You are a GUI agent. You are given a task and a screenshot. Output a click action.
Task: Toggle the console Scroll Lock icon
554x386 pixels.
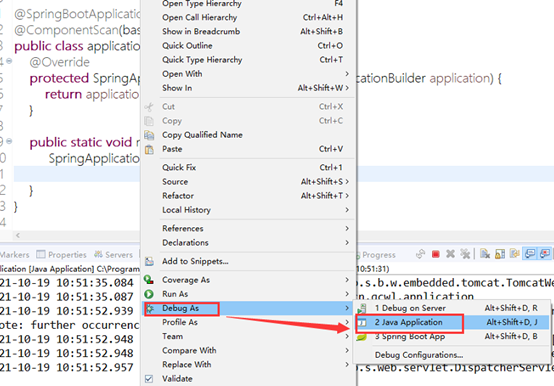[500, 254]
